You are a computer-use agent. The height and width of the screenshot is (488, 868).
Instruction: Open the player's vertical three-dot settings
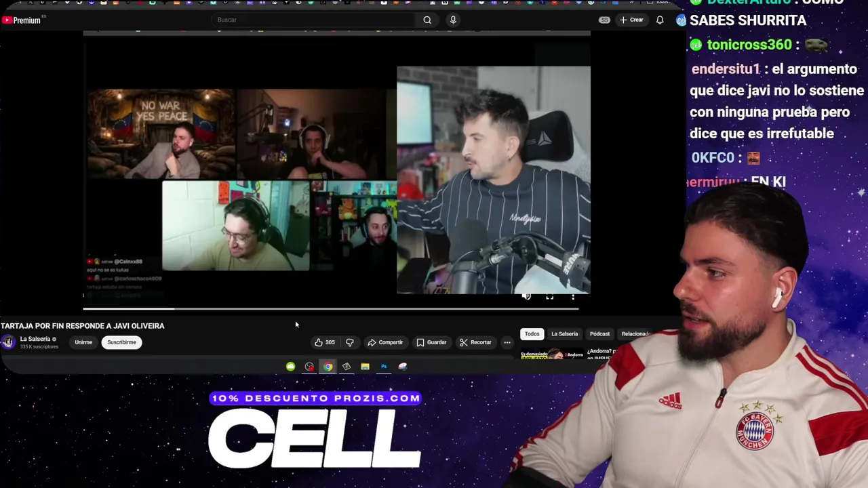pos(573,296)
